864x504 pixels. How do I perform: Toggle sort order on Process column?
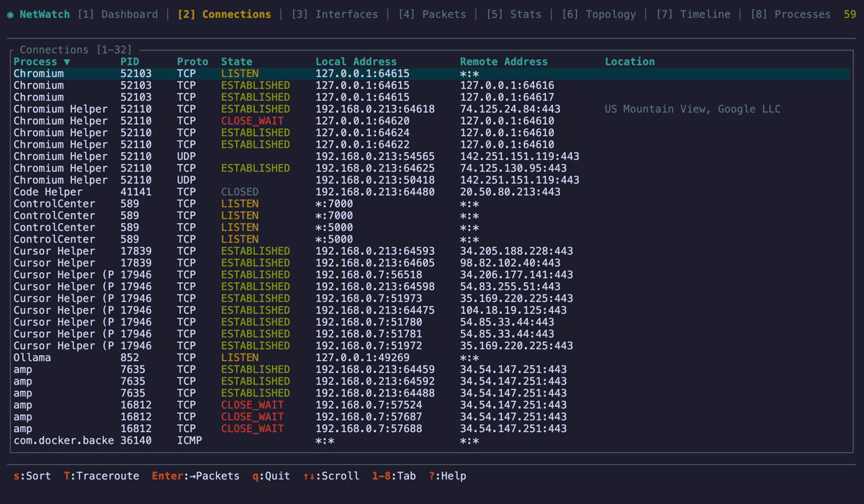[x=37, y=62]
